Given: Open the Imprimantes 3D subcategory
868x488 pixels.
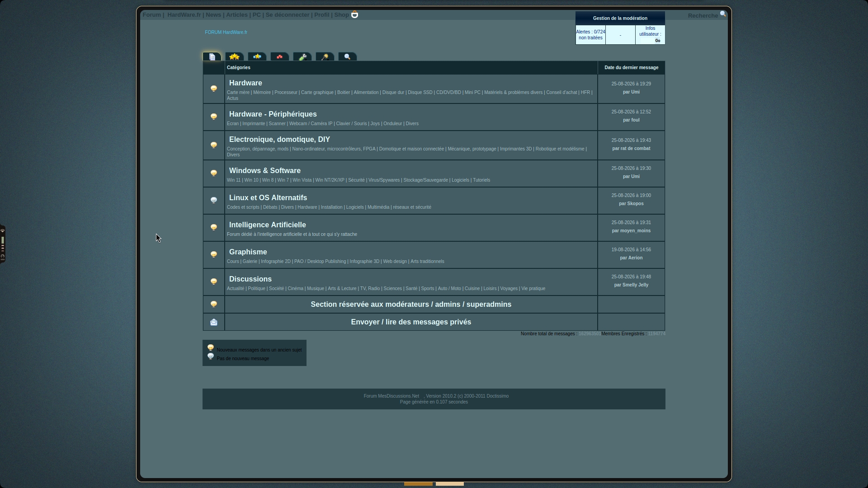Looking at the screenshot, I should coord(516,149).
